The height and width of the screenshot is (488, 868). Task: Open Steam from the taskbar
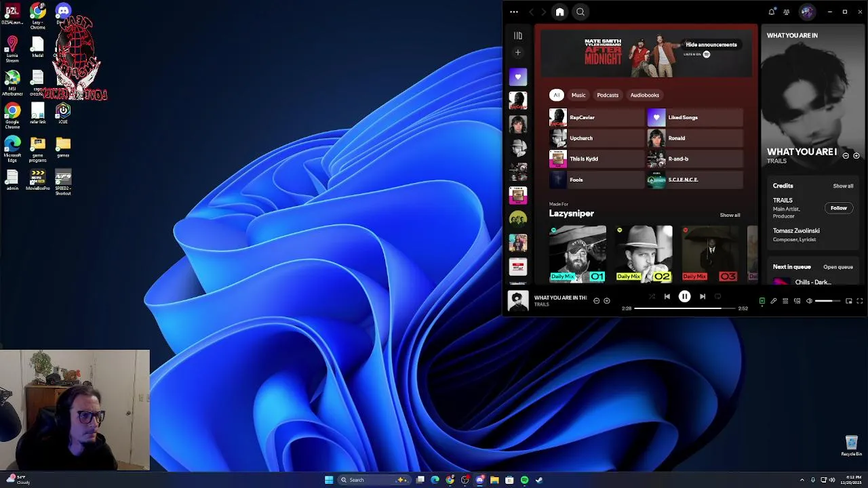(539, 480)
